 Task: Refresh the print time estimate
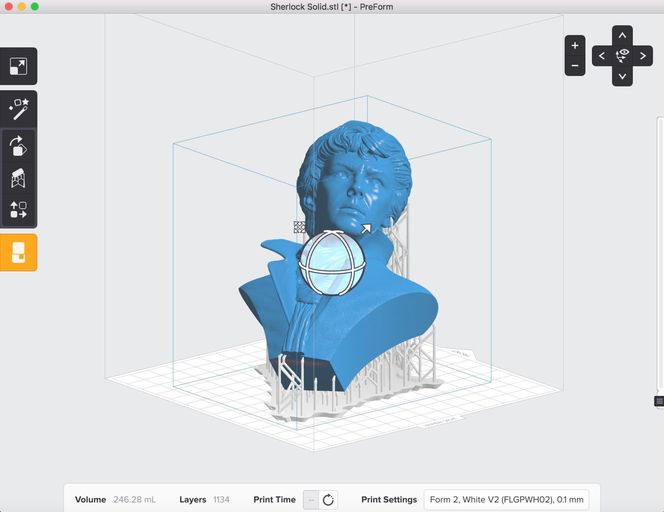tap(328, 499)
